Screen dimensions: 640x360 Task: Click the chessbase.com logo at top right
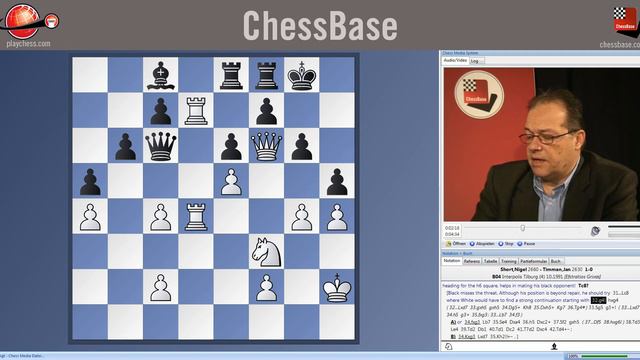626,21
